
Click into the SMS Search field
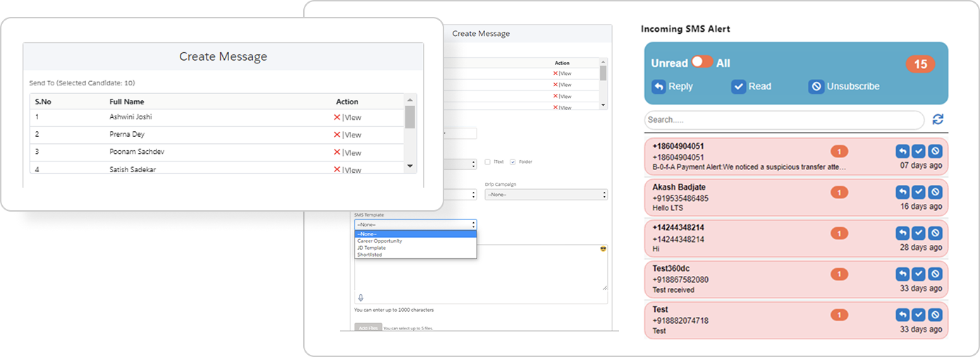coord(783,120)
